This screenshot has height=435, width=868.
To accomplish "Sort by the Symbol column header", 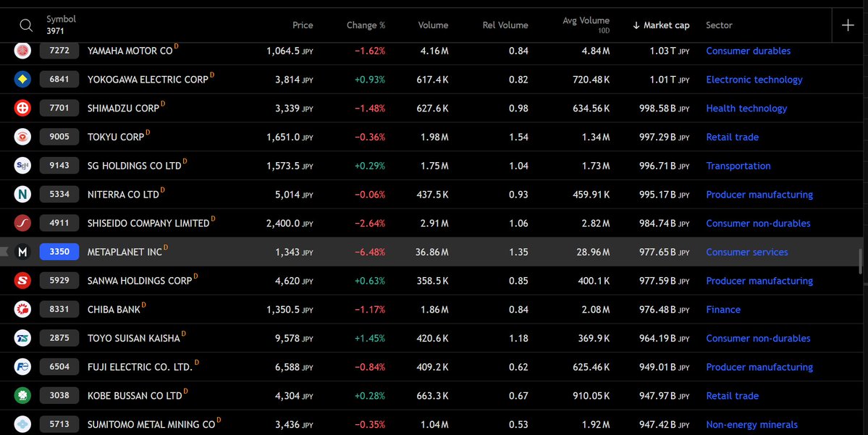I will 61,20.
